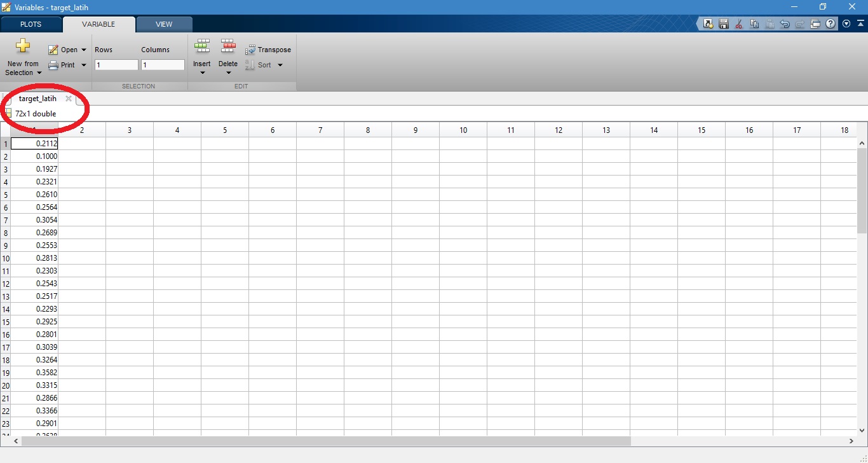Click the New from Selection plus icon
This screenshot has width=868, height=463.
[x=23, y=46]
